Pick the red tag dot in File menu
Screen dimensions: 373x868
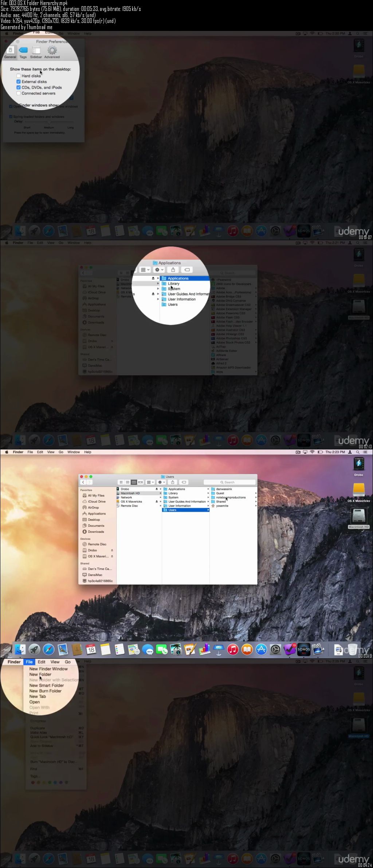coord(33,782)
